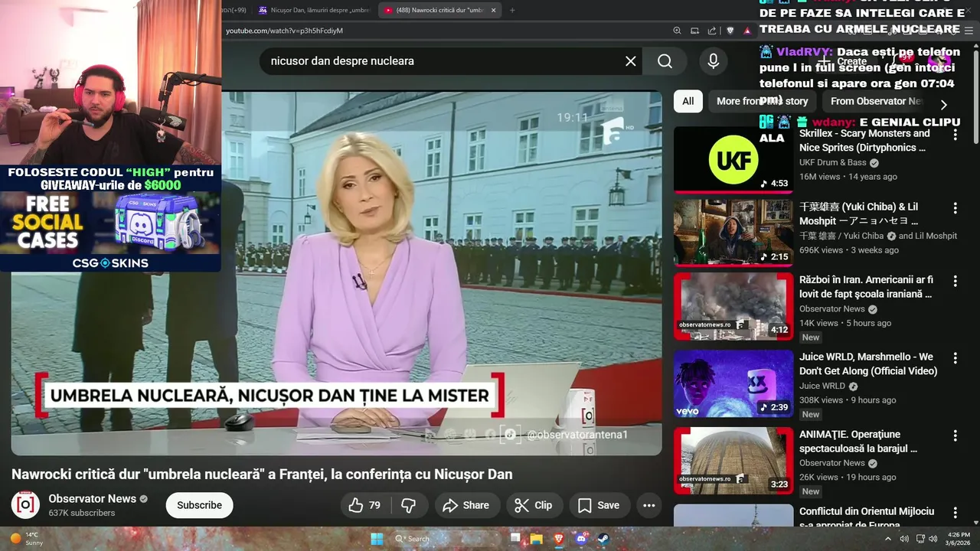Open the three-dot more actions menu
Viewport: 980px width, 551px height.
point(648,505)
